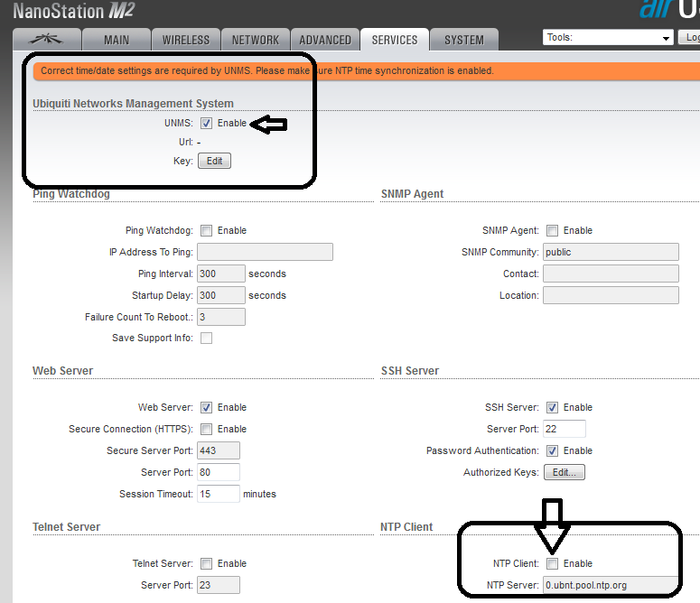Open the ADVANCED tab

click(x=325, y=40)
